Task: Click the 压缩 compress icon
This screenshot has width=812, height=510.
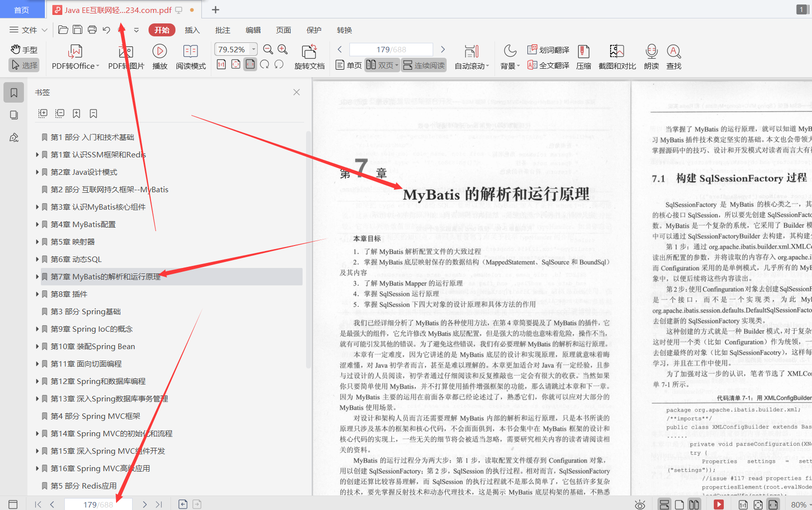Action: click(584, 57)
